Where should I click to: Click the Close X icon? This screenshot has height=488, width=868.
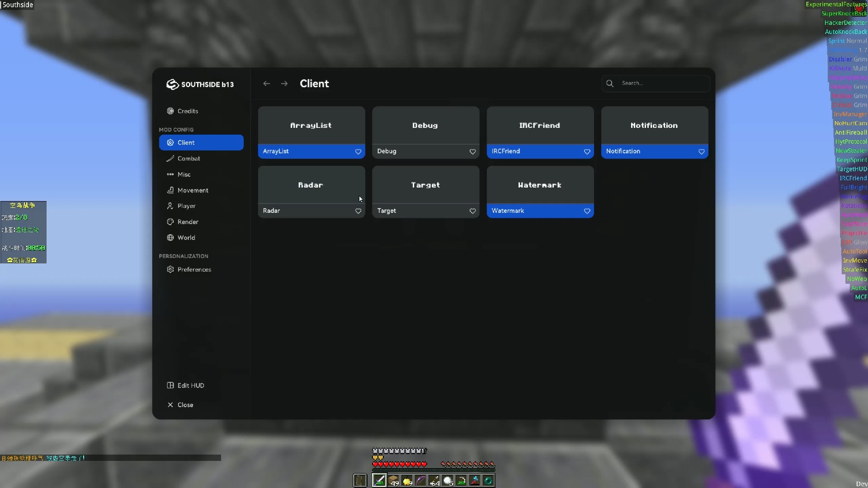[170, 405]
